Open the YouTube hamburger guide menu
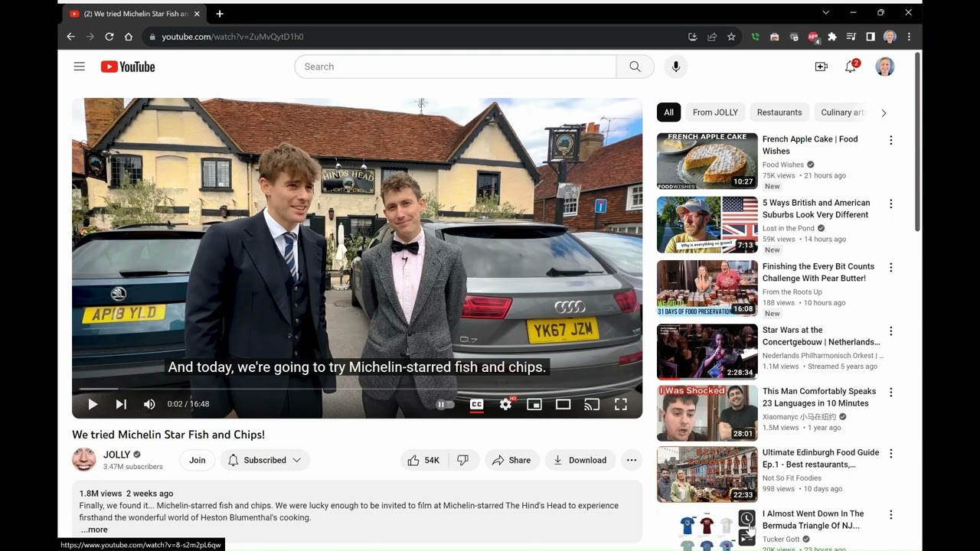This screenshot has height=551, width=980. click(x=79, y=67)
